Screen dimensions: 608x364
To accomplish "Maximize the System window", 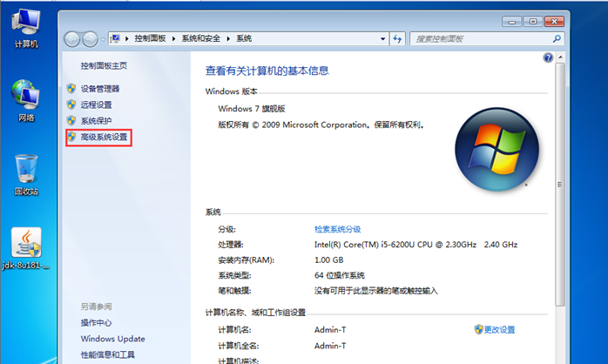I will point(533,21).
